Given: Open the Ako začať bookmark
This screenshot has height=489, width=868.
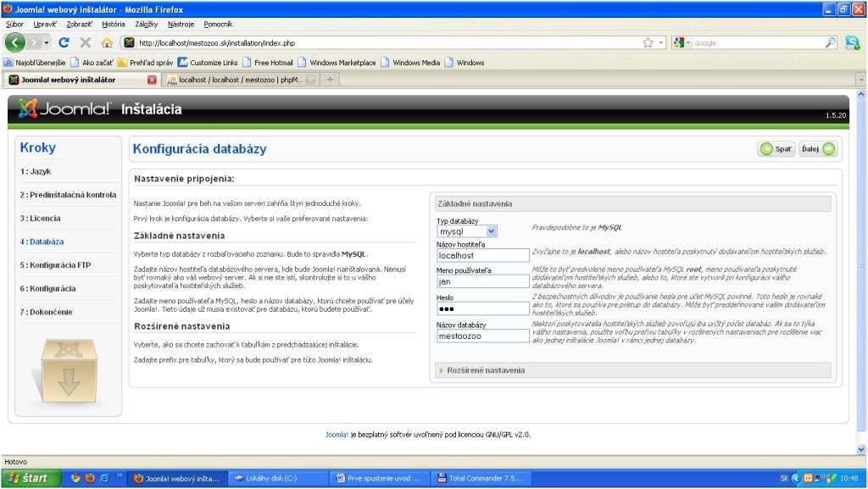Looking at the screenshot, I should tap(92, 63).
